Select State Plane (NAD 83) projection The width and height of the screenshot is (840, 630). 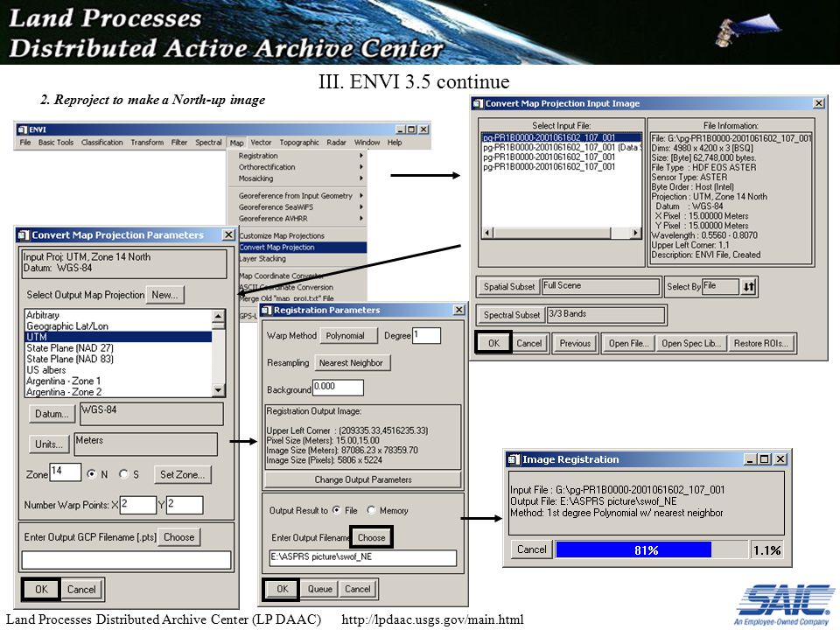point(118,359)
